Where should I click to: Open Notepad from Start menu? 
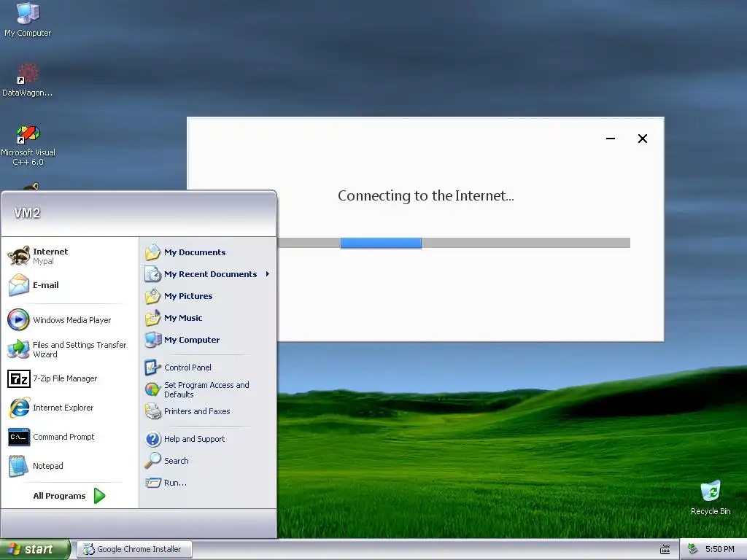coord(71,466)
